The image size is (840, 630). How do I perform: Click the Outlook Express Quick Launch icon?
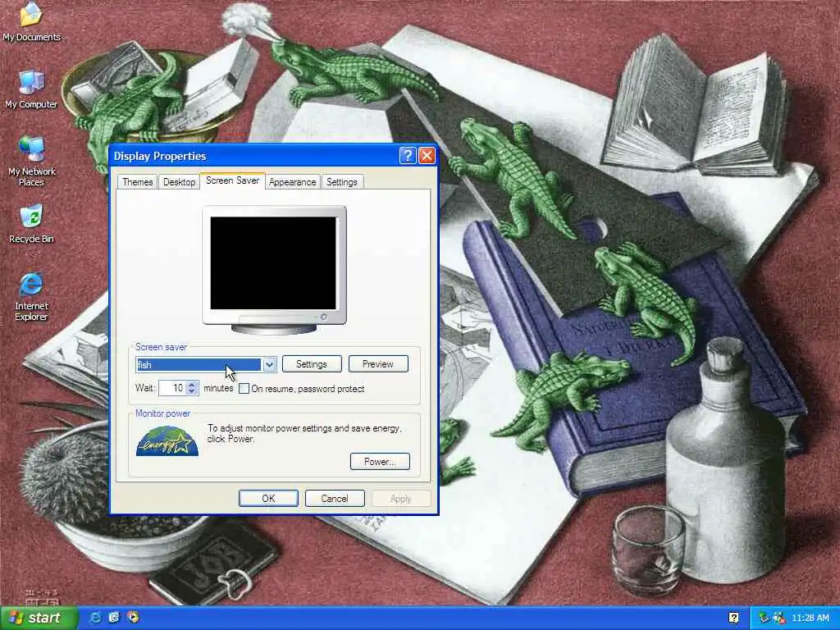[x=114, y=617]
